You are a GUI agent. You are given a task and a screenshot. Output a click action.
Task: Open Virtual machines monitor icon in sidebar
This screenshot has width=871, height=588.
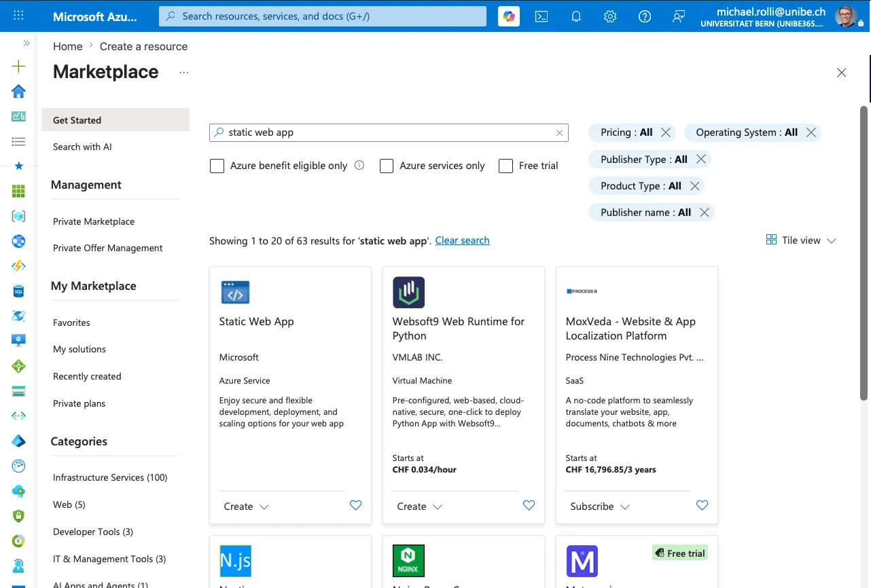click(18, 341)
